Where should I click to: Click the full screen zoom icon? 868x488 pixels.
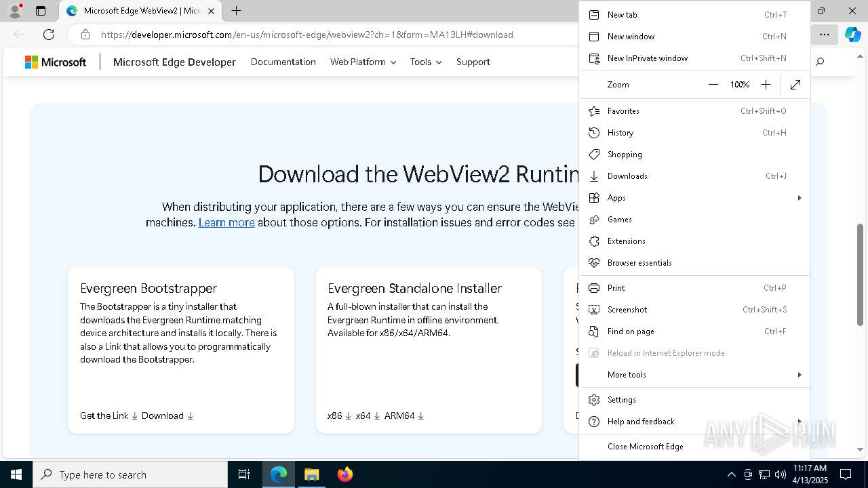point(795,85)
